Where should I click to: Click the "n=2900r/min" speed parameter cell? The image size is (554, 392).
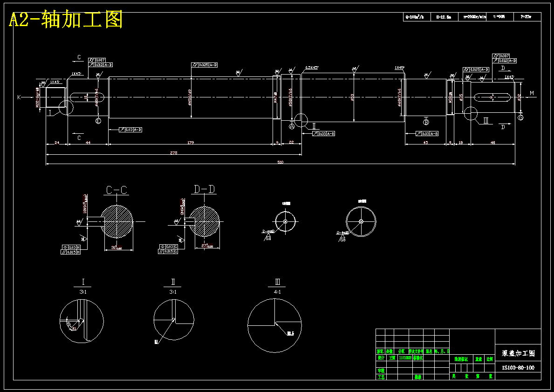(x=472, y=17)
